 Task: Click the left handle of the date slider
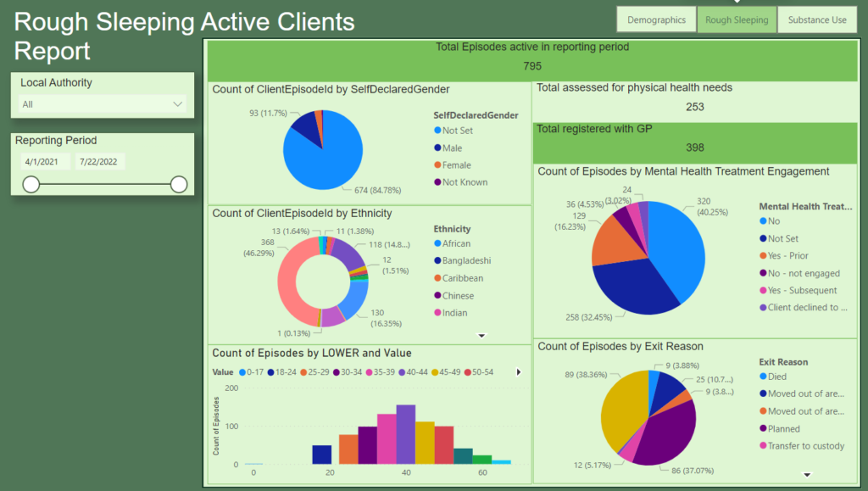tap(31, 184)
